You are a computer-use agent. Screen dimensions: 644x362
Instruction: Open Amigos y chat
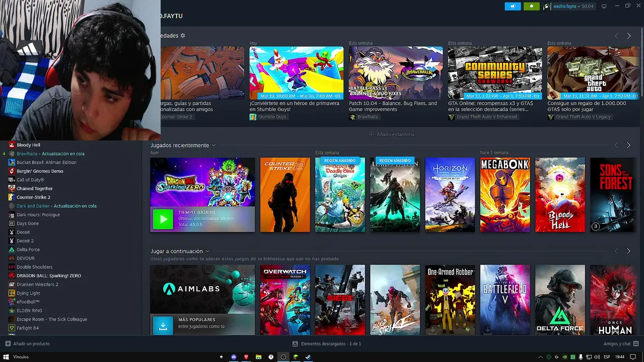[x=621, y=344]
